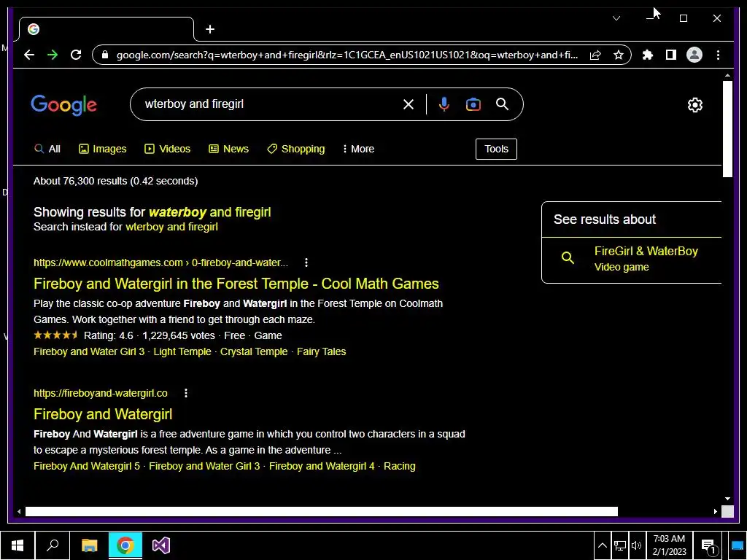
Task: Reload the current page
Action: [76, 55]
